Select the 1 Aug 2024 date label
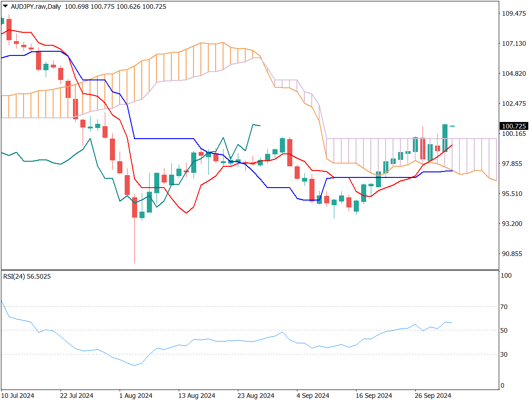The height and width of the screenshot is (402, 532). point(136,396)
